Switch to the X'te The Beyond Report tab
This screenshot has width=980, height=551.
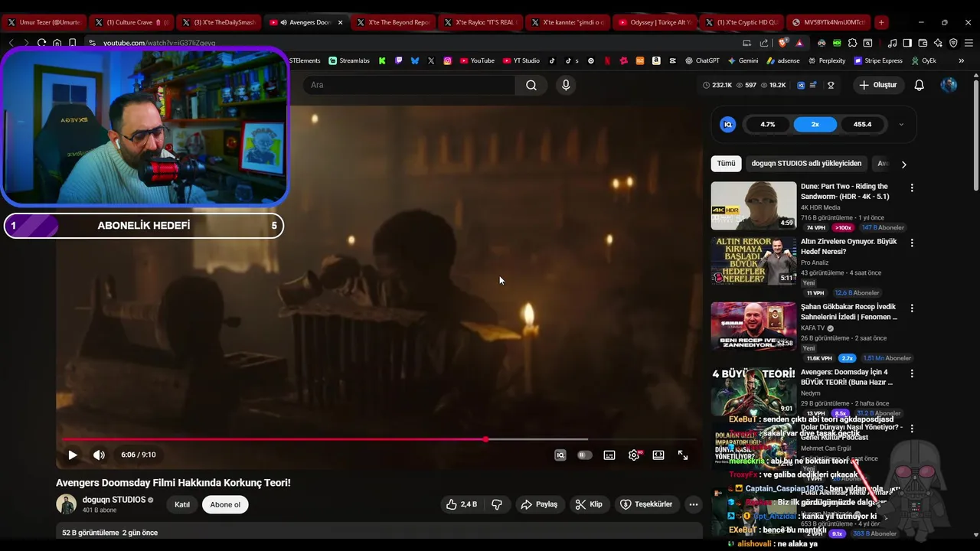(393, 22)
